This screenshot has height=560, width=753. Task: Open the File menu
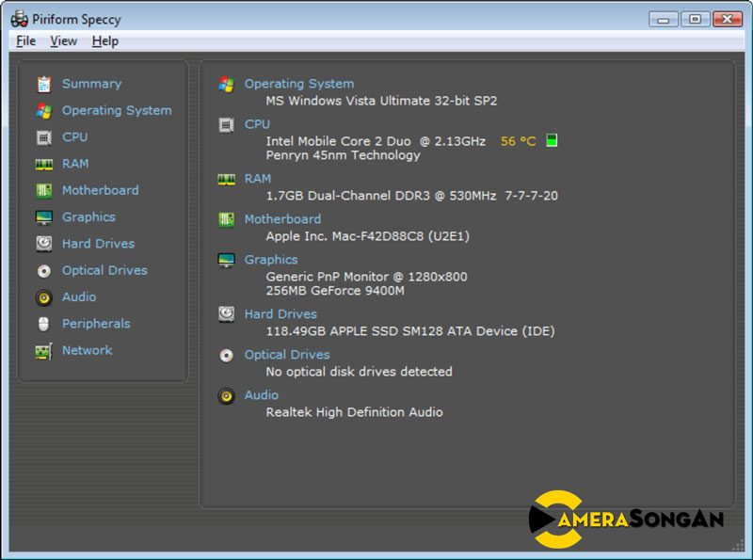[x=25, y=40]
